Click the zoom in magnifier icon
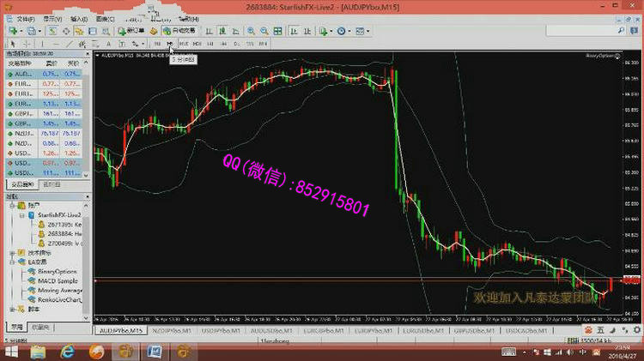644x361 pixels. click(x=251, y=31)
